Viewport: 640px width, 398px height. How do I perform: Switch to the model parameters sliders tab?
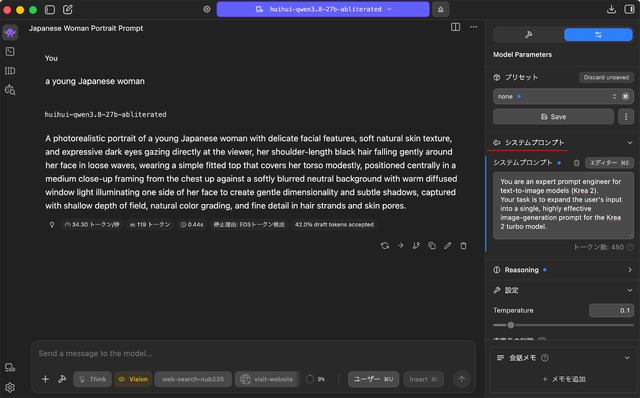tap(598, 35)
